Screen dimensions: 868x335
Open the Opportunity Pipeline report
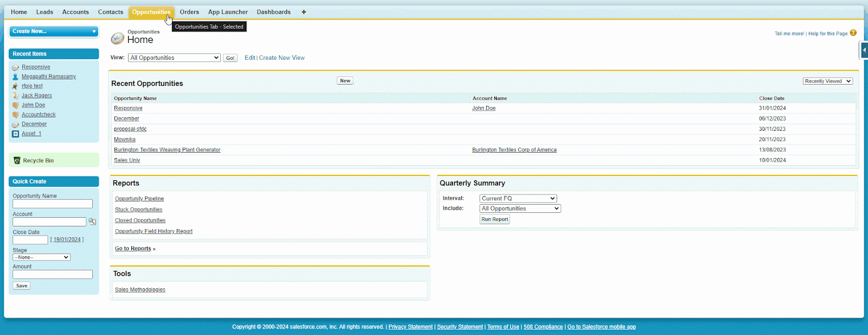pos(139,199)
